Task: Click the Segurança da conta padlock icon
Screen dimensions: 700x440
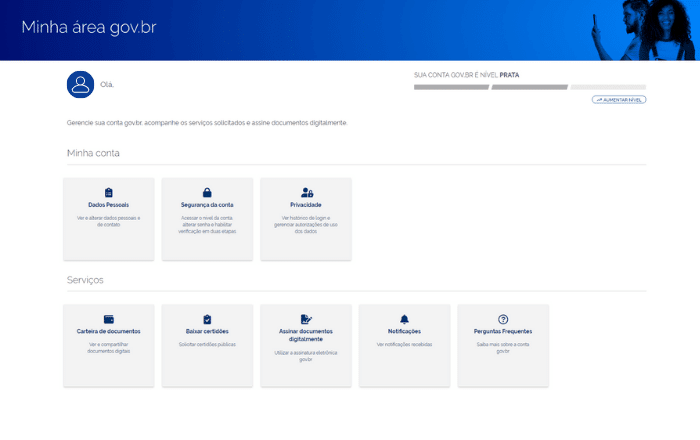Action: click(x=207, y=192)
